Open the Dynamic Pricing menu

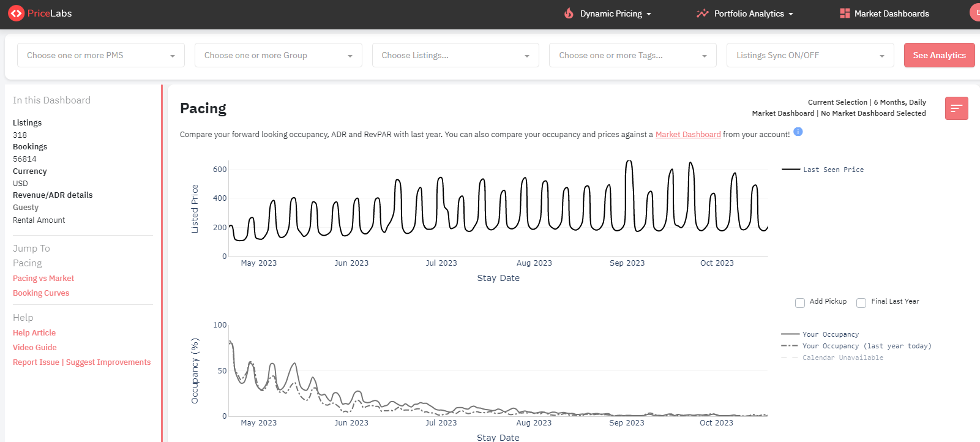(x=616, y=13)
